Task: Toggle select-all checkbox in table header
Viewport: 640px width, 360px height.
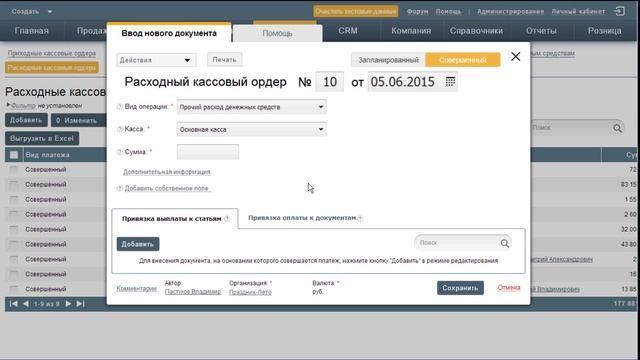Action: point(14,155)
